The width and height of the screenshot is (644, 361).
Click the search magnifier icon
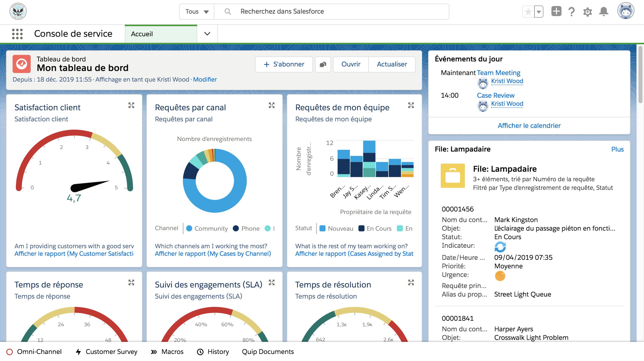(x=228, y=11)
